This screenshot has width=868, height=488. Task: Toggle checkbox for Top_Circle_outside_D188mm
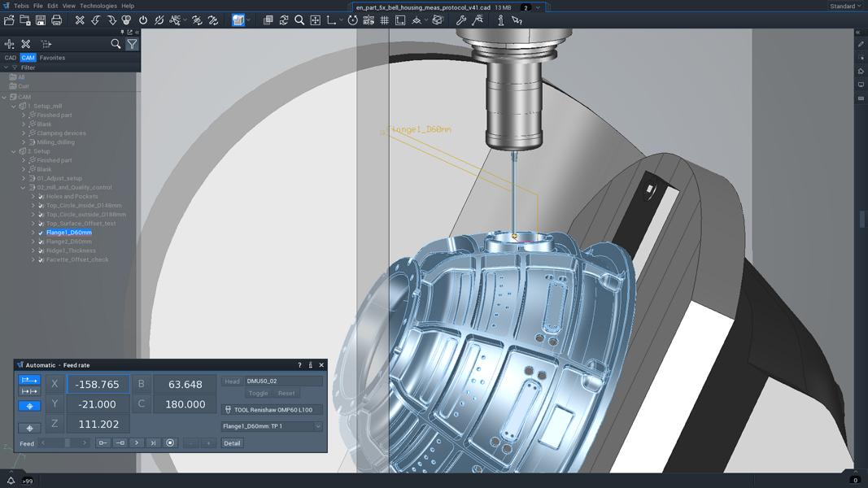click(41, 215)
